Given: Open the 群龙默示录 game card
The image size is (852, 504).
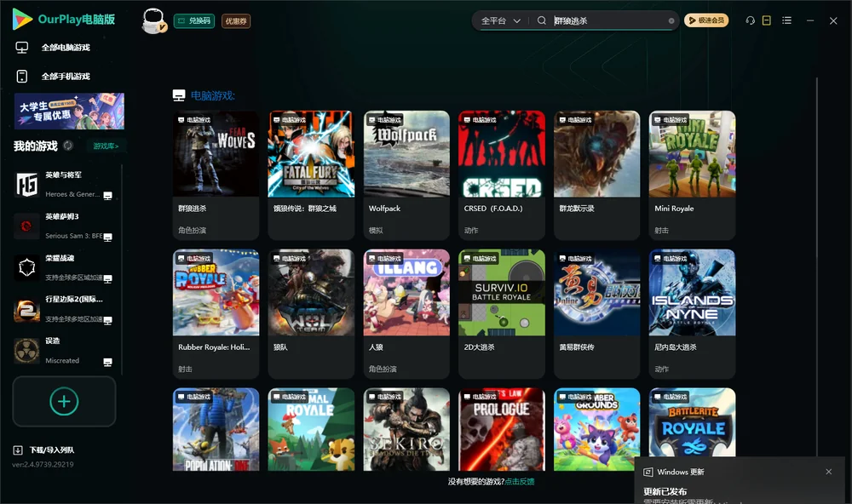Looking at the screenshot, I should pyautogui.click(x=596, y=175).
